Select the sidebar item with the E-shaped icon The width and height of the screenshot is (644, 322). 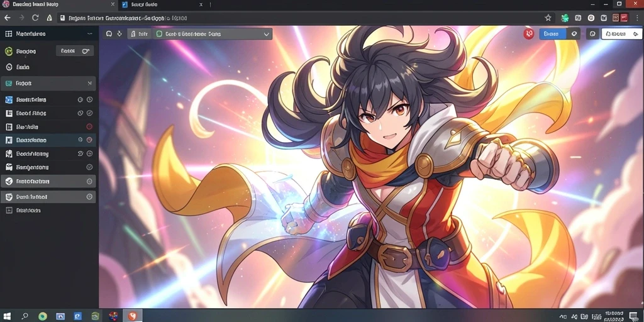click(48, 113)
